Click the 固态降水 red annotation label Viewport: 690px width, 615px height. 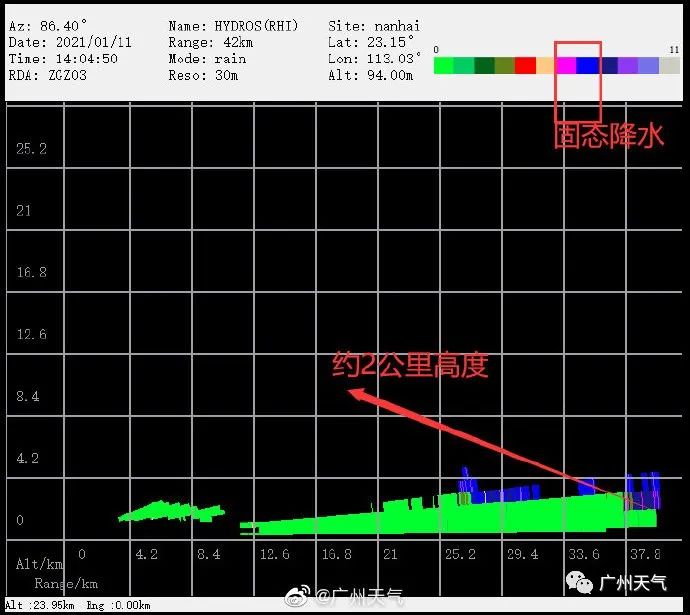[x=609, y=135]
